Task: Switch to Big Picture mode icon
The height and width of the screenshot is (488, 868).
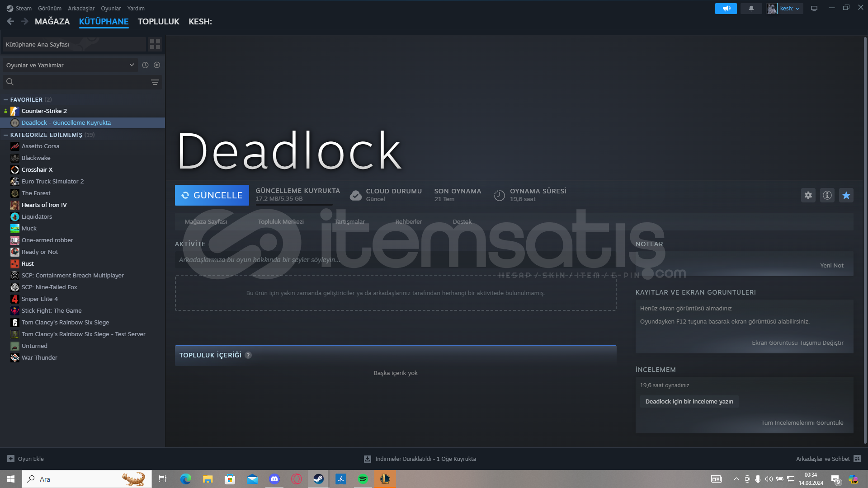Action: pyautogui.click(x=814, y=9)
